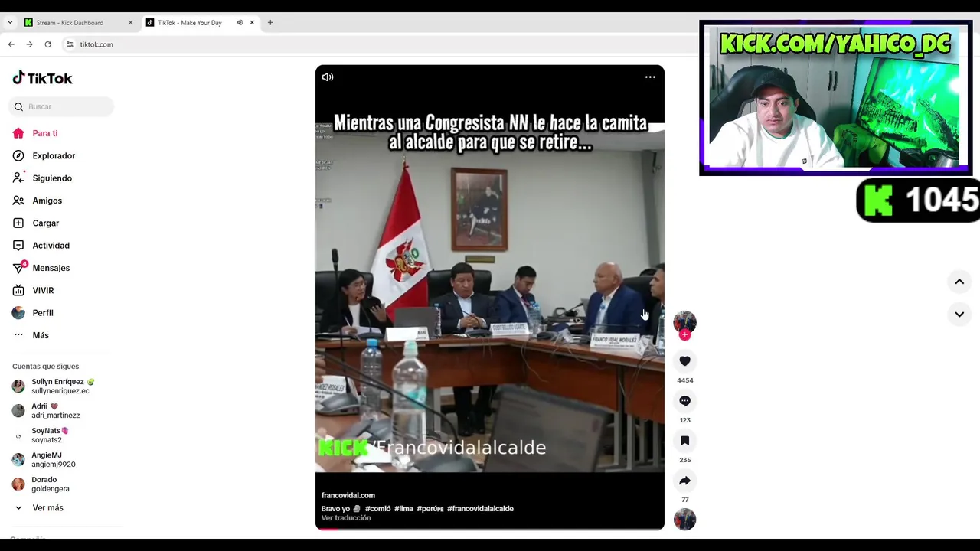The height and width of the screenshot is (551, 980).
Task: Open Explorador in the sidebar
Action: 54,155
